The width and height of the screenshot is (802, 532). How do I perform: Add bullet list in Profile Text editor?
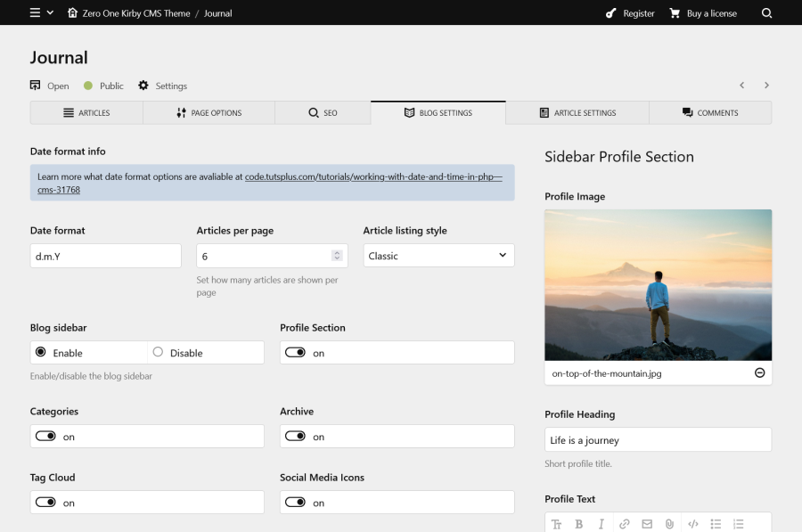pyautogui.click(x=716, y=524)
